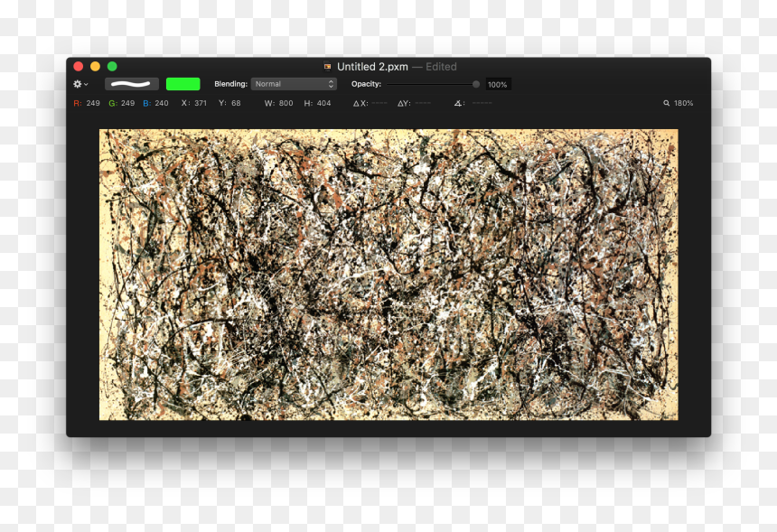Click the height H: 404 readout
This screenshot has height=532, width=777.
(x=318, y=103)
